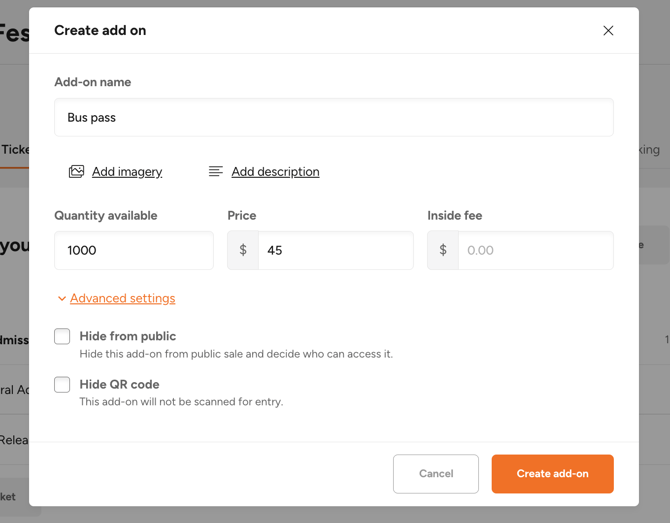Open the Add description link

point(275,171)
